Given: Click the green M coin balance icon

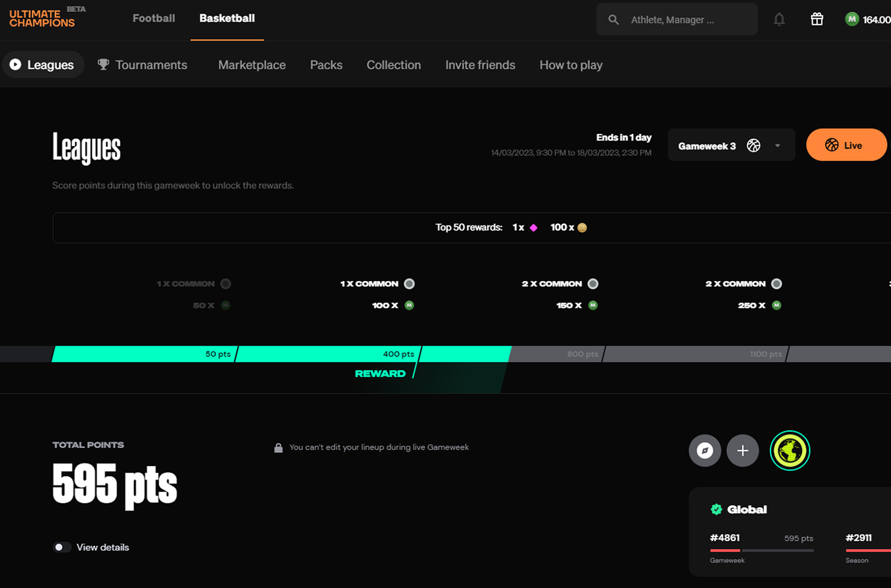Looking at the screenshot, I should 851,19.
